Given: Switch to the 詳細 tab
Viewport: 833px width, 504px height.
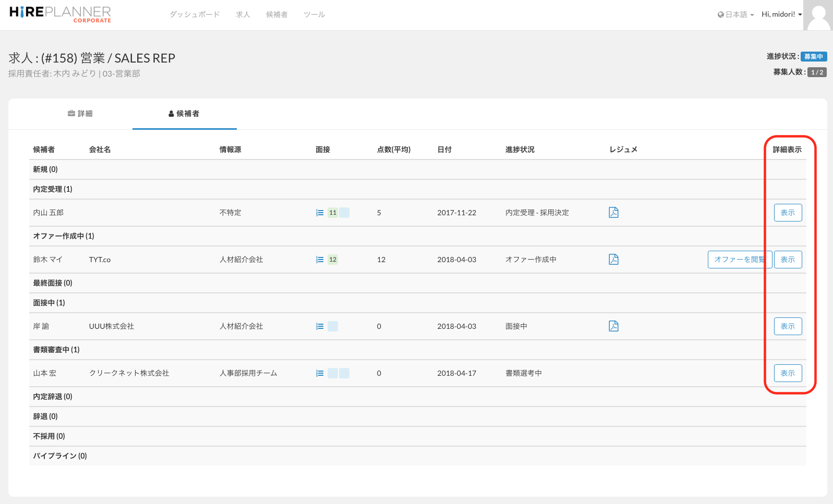Looking at the screenshot, I should pos(80,114).
